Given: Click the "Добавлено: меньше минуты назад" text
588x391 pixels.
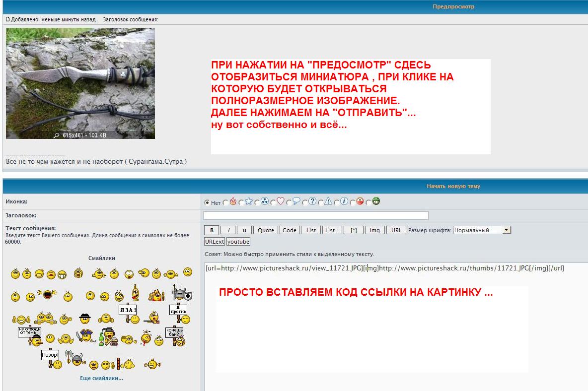Looking at the screenshot, I should pos(53,19).
